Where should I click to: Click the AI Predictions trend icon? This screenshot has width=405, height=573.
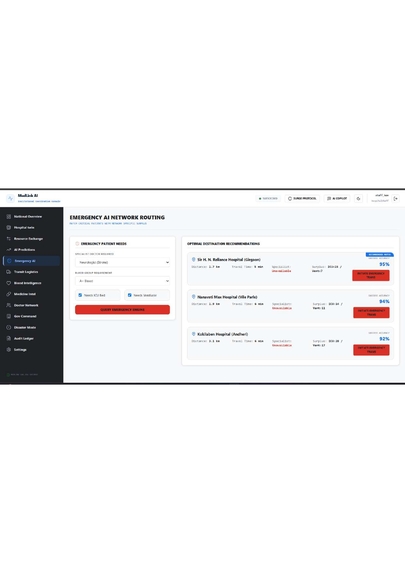click(x=9, y=250)
